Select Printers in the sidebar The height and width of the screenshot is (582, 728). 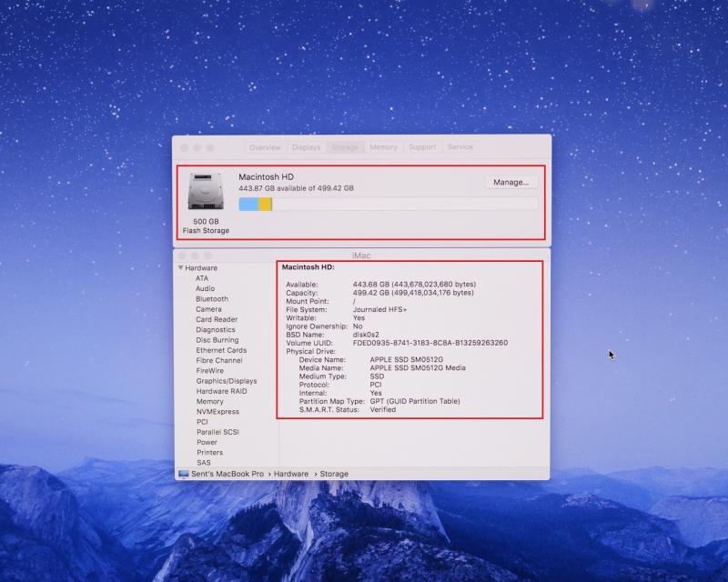click(210, 453)
